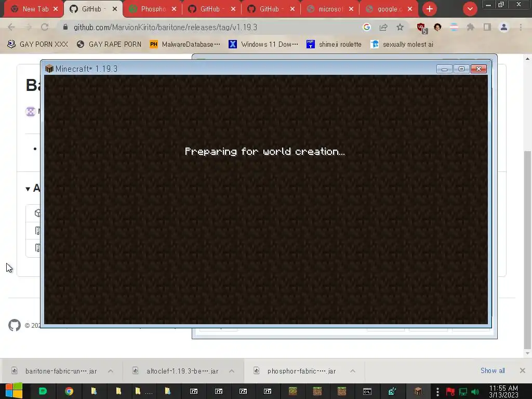Share this page using the share icon
Viewport: 532px width, 399px height.
pos(383,27)
